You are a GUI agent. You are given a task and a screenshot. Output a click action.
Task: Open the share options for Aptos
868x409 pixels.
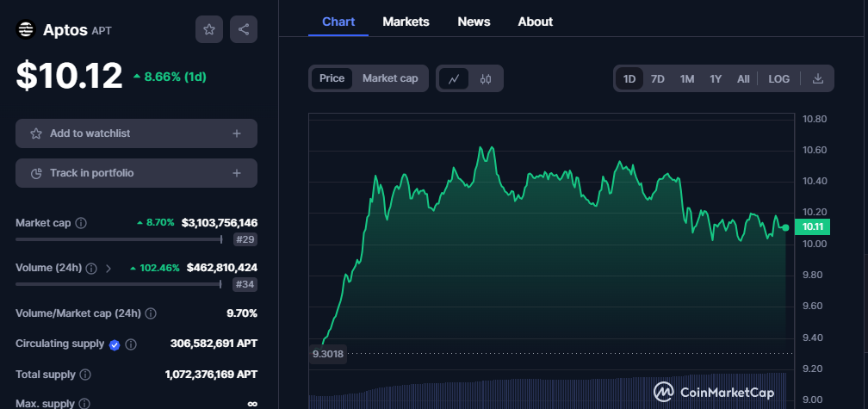coord(244,29)
